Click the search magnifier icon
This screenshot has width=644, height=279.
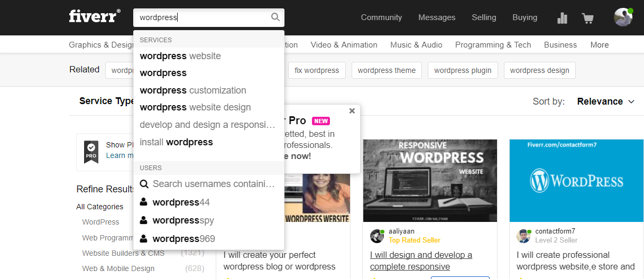point(275,17)
